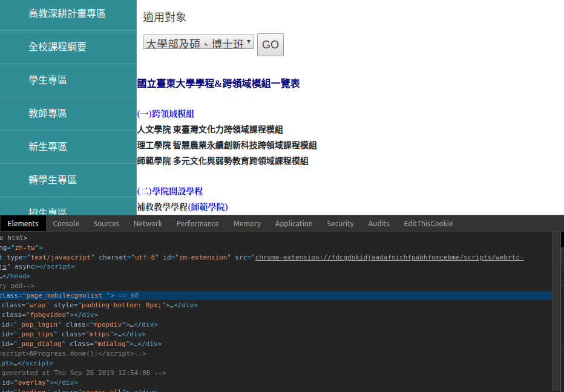Click the GO button
The width and height of the screenshot is (564, 392).
pos(271,45)
